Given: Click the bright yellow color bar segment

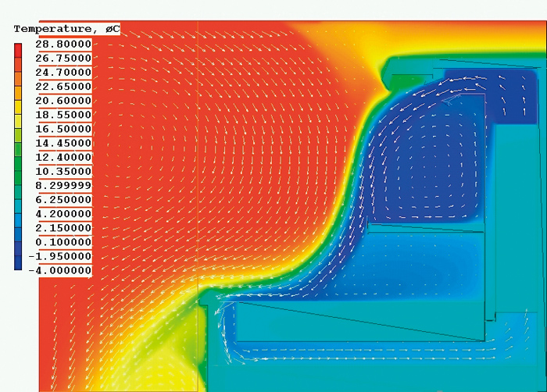Looking at the screenshot, I should coord(18,107).
